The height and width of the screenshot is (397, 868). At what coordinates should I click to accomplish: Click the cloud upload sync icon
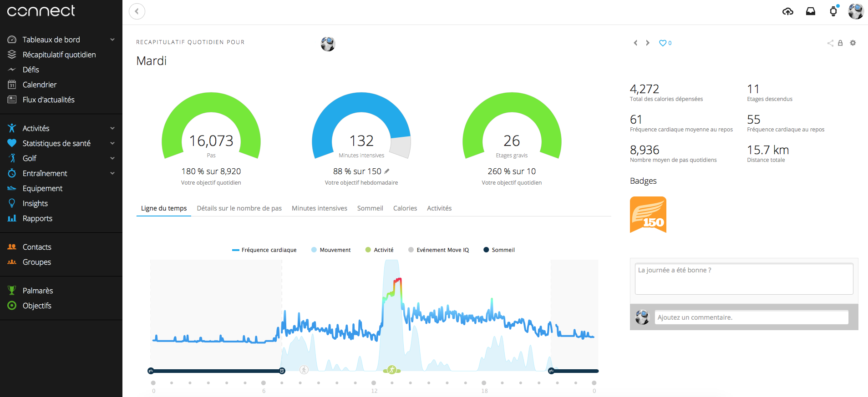[788, 11]
